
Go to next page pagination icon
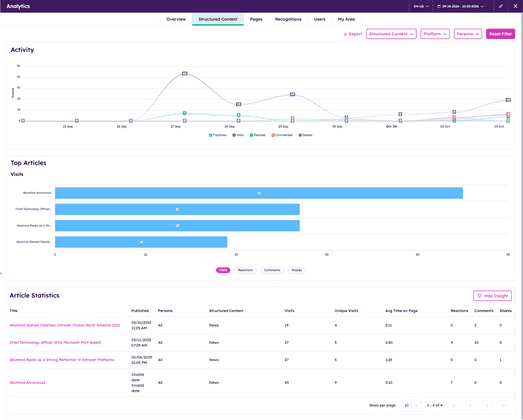coord(487,406)
